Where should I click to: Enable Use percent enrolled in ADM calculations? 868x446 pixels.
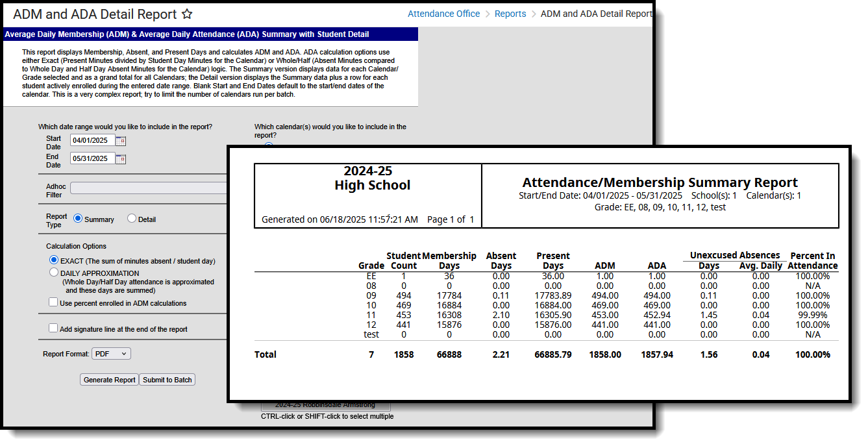(x=53, y=303)
